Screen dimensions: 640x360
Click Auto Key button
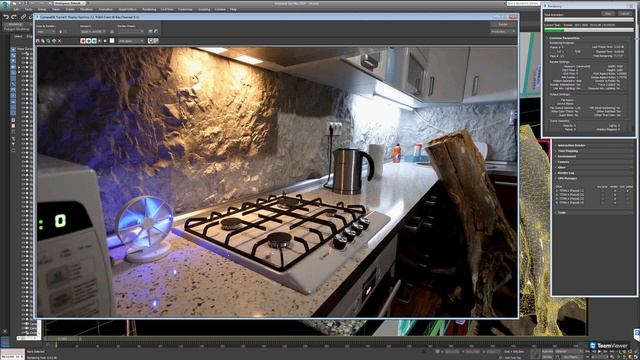click(x=547, y=351)
